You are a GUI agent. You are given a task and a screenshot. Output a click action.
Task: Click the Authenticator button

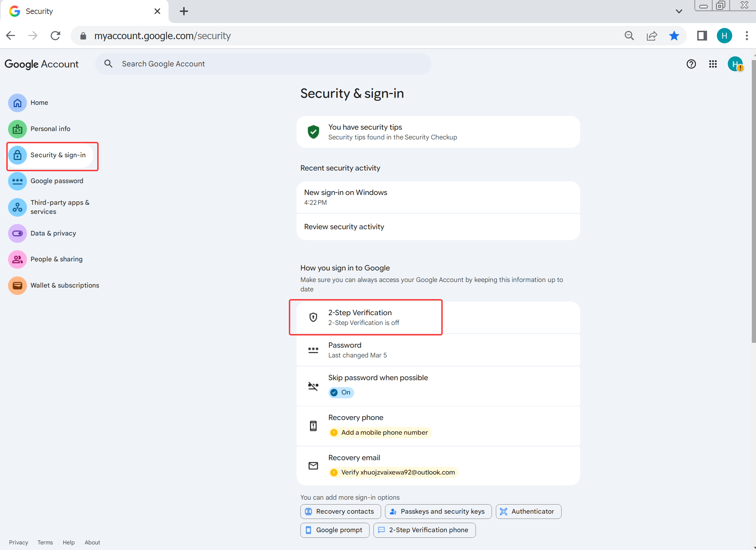[x=528, y=512]
